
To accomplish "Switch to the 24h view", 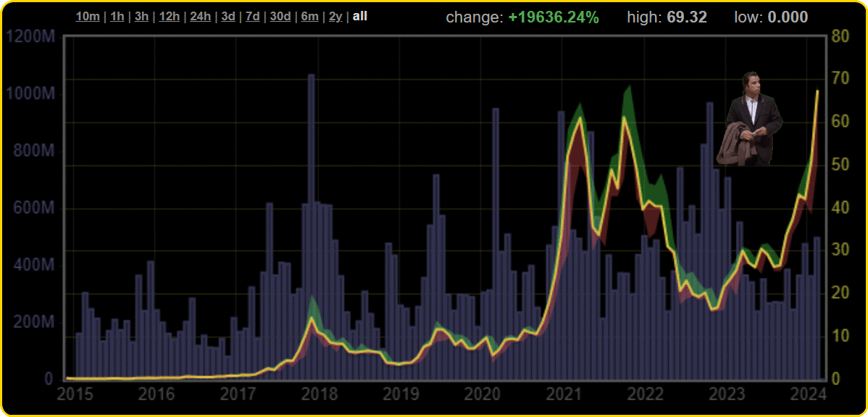I will (x=201, y=16).
